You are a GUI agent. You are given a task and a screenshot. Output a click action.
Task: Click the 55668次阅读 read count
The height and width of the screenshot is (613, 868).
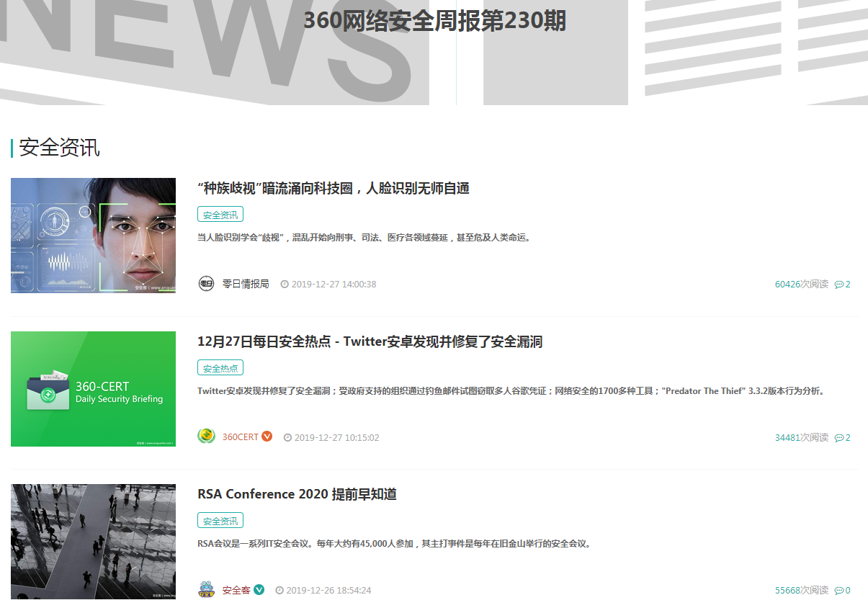[802, 590]
